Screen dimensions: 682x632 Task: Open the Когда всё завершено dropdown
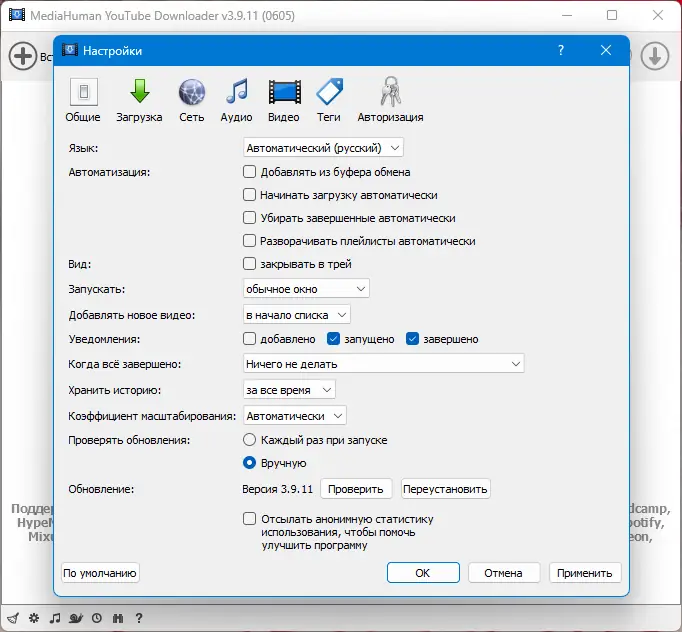coord(384,363)
